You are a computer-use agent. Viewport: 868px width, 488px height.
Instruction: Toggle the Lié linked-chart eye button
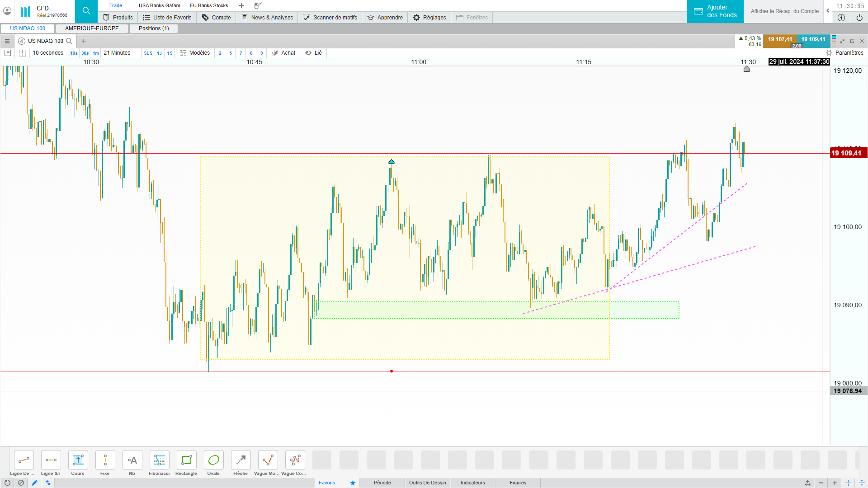[313, 53]
